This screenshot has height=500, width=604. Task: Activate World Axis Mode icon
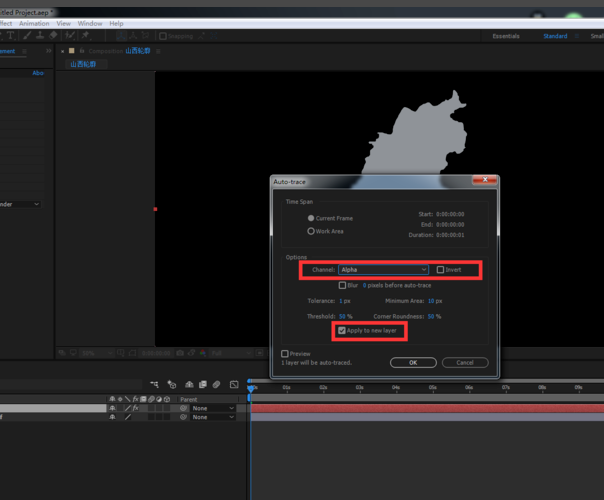[133, 36]
